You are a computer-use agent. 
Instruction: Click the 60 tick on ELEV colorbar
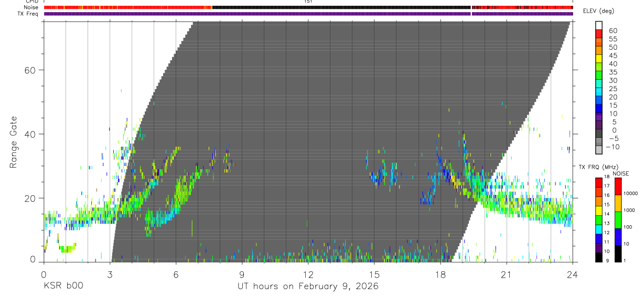613,30
